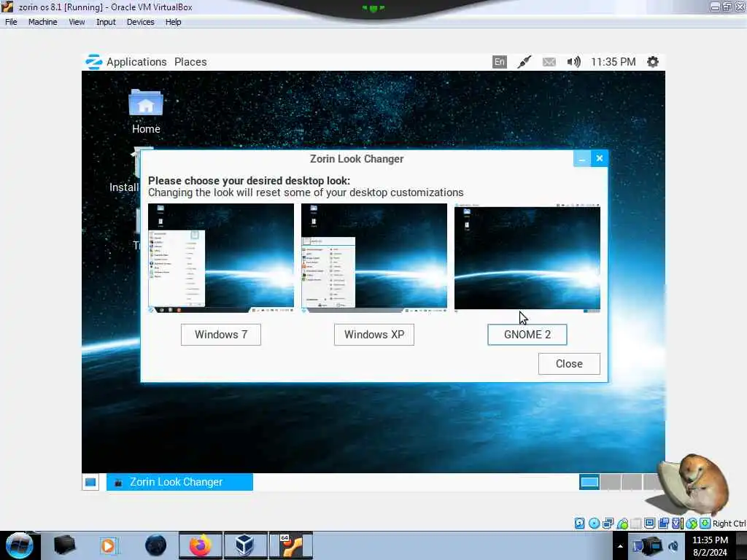Open the dark globe app on Windows taskbar
The height and width of the screenshot is (560, 747).
[x=156, y=545]
